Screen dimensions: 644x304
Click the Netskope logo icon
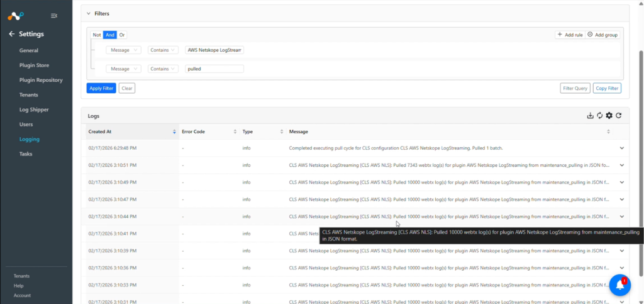click(16, 16)
